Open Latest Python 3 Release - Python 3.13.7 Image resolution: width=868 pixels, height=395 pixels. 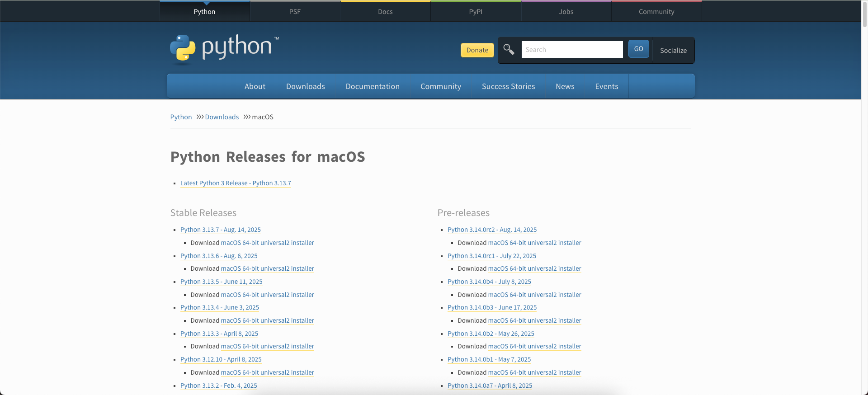click(x=236, y=183)
